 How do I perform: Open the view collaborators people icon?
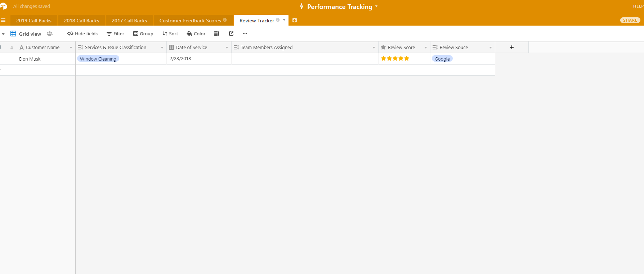point(50,34)
